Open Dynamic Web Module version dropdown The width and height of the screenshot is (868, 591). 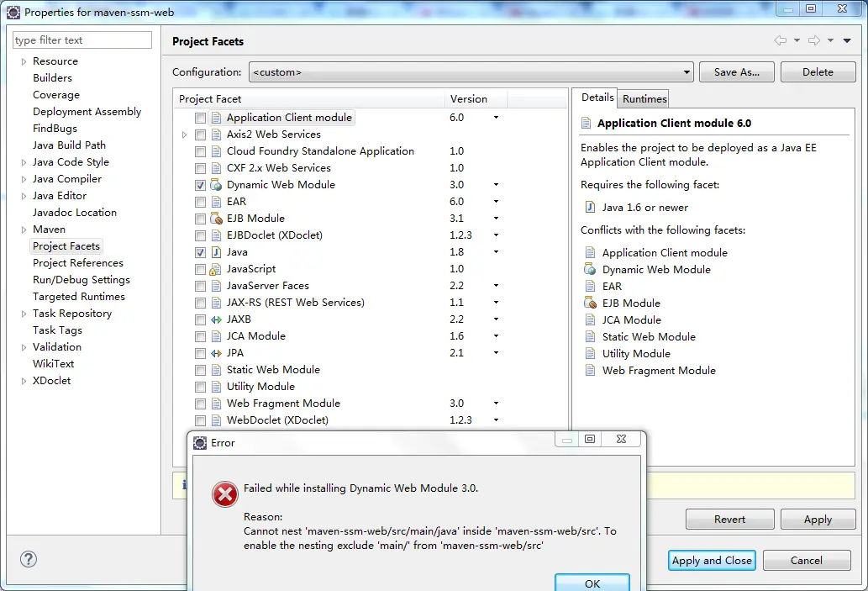pyautogui.click(x=496, y=185)
